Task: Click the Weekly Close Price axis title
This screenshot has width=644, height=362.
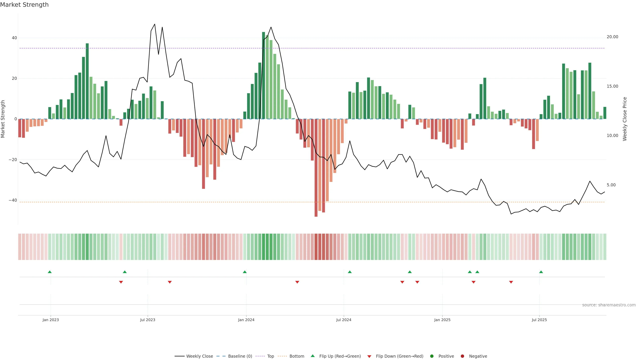Action: (x=625, y=119)
